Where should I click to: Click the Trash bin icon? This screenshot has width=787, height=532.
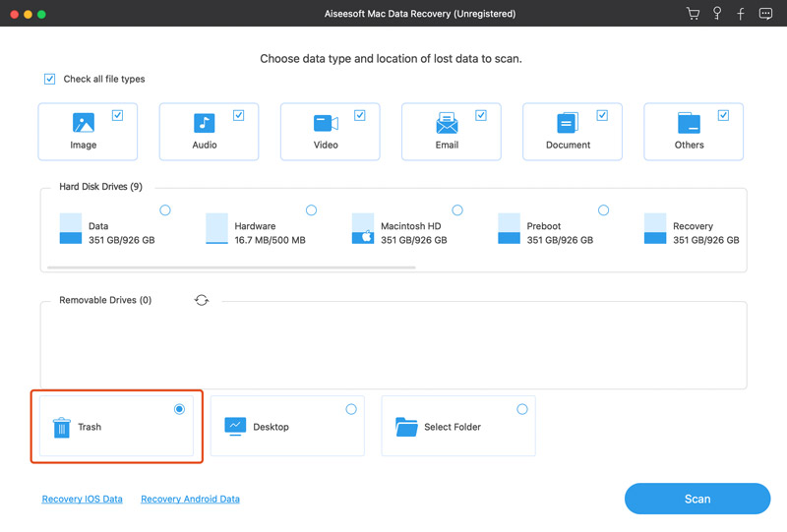pos(61,427)
